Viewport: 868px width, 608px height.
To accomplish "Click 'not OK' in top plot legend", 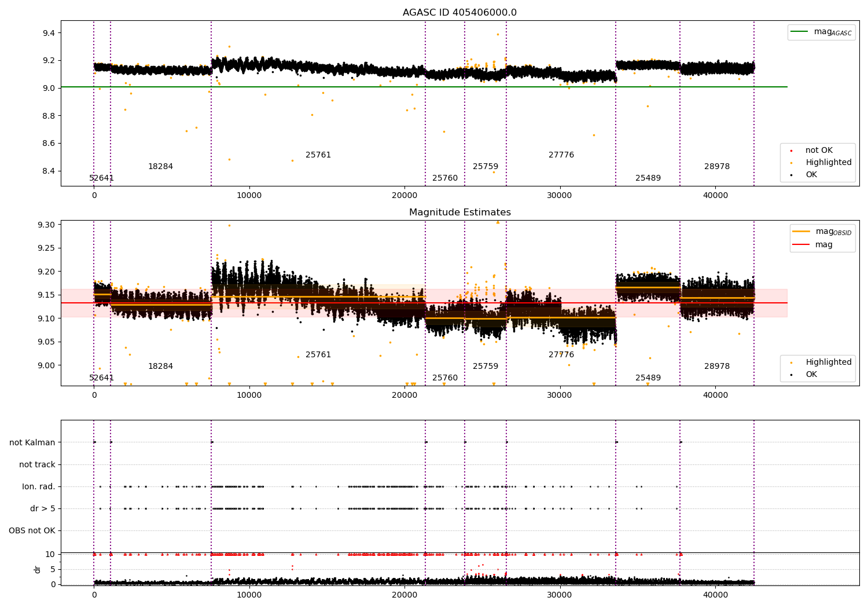I will [818, 151].
